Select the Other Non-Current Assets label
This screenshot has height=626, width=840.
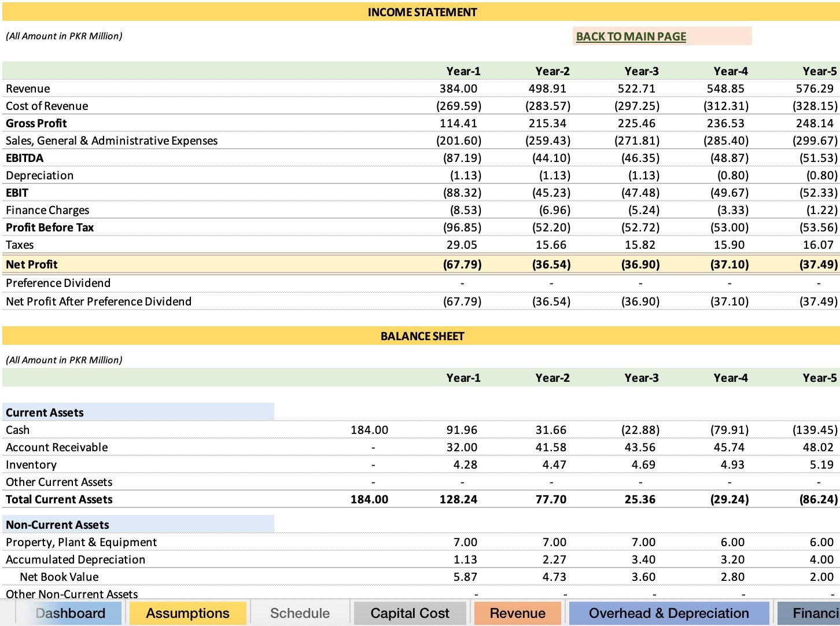point(72,594)
